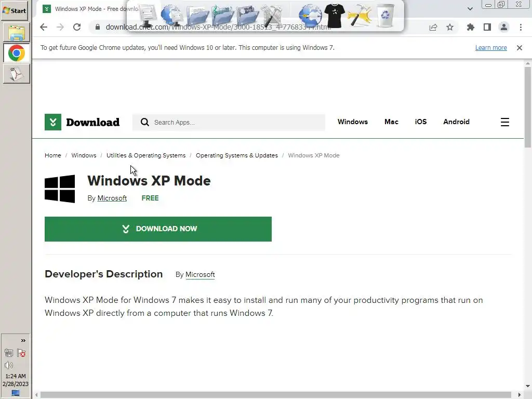Screen dimensions: 532x399
Task: Follow the Learn more link in the infobar
Action: click(491, 48)
